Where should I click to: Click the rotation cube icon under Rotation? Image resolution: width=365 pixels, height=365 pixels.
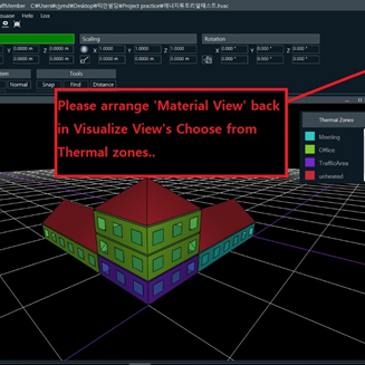[x=207, y=60]
